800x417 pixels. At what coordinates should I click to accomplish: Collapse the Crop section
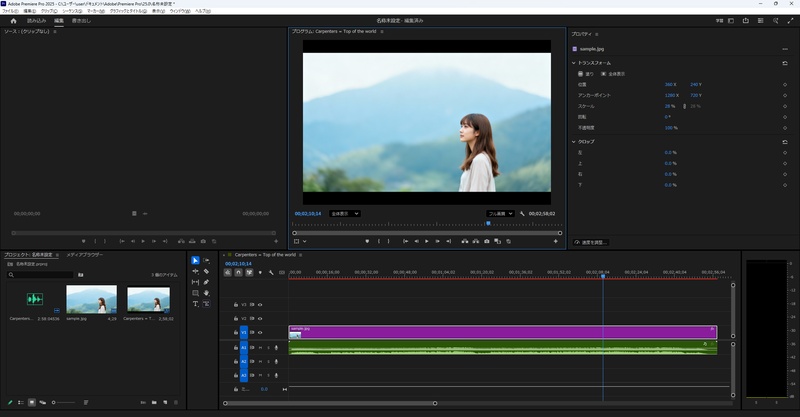pos(574,141)
